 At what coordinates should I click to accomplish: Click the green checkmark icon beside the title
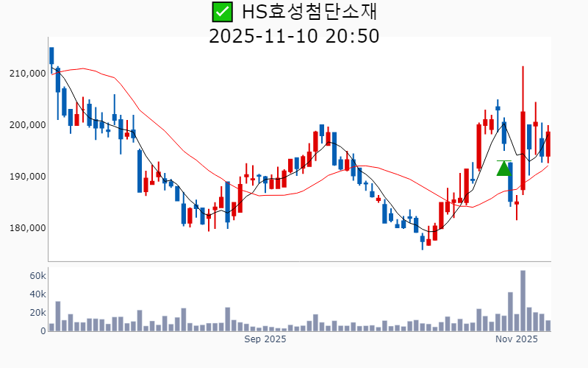221,12
